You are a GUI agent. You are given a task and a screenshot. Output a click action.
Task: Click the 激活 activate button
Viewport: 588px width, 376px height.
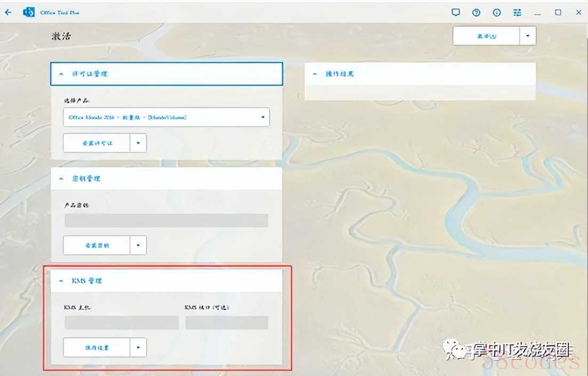click(486, 36)
